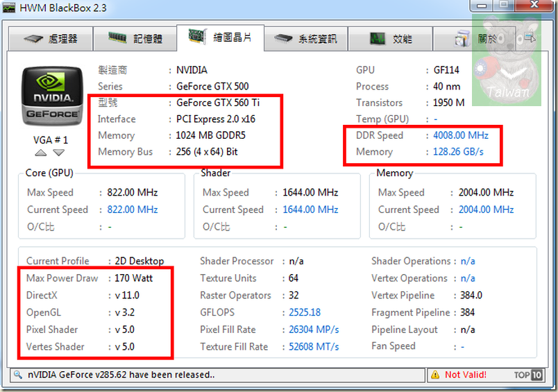Click the Texture Units value 64
The width and height of the screenshot is (558, 392).
(x=294, y=278)
